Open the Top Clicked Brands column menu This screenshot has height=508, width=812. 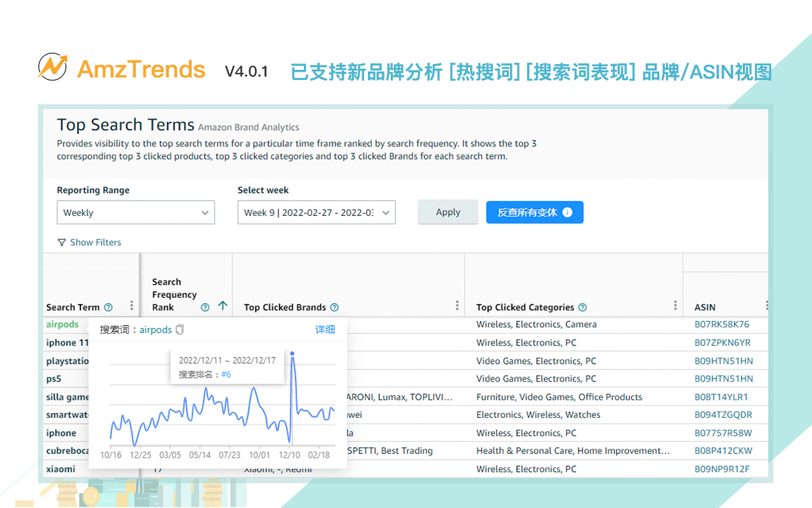(456, 305)
